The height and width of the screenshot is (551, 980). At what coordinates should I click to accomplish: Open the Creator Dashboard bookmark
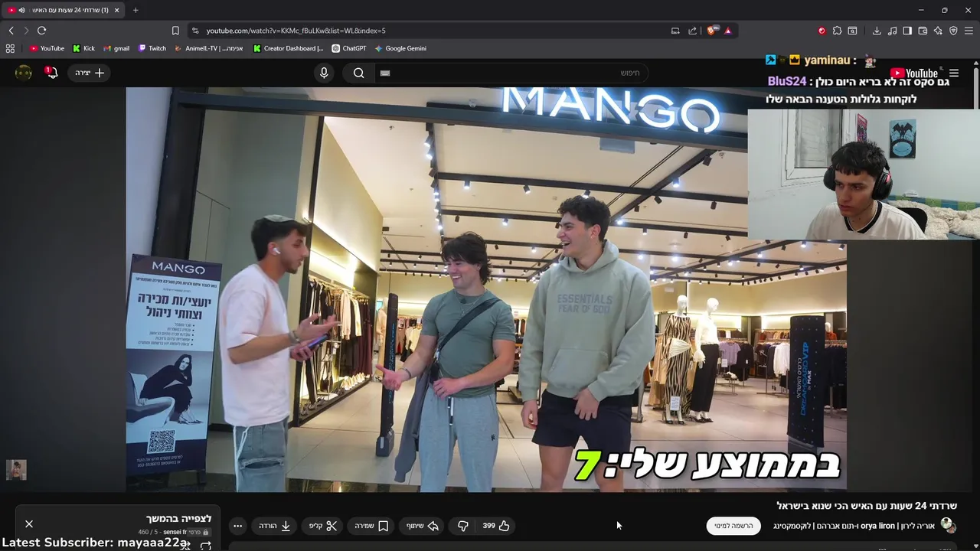(x=289, y=48)
